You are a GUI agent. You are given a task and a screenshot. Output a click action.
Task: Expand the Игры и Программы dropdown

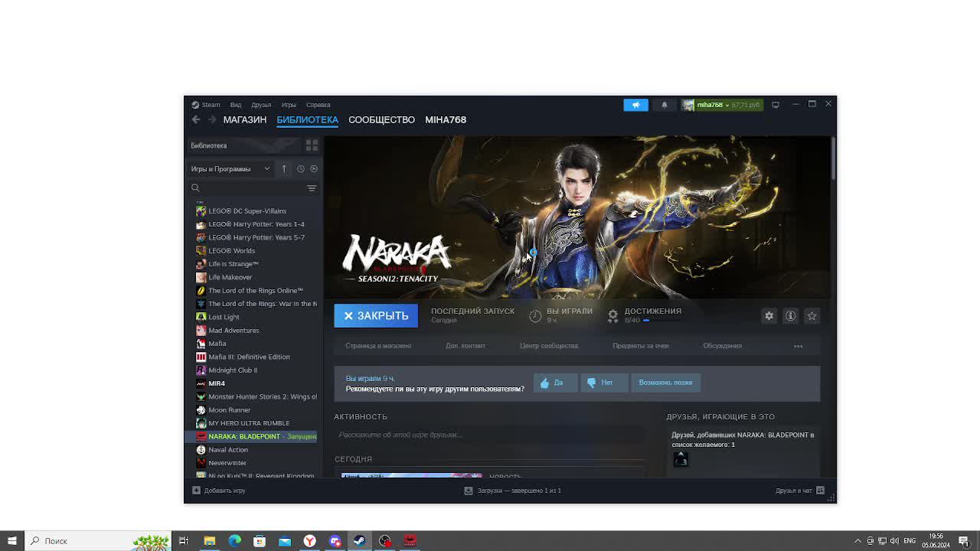pos(230,168)
